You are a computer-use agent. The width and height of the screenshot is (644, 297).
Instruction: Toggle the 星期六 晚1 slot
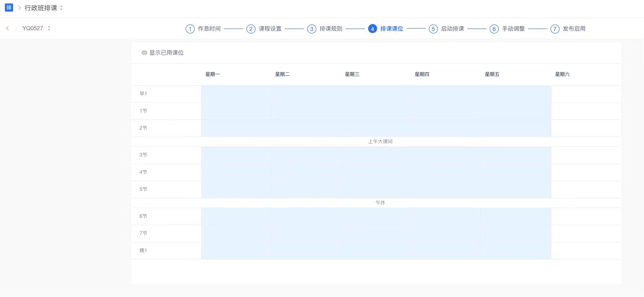click(586, 251)
